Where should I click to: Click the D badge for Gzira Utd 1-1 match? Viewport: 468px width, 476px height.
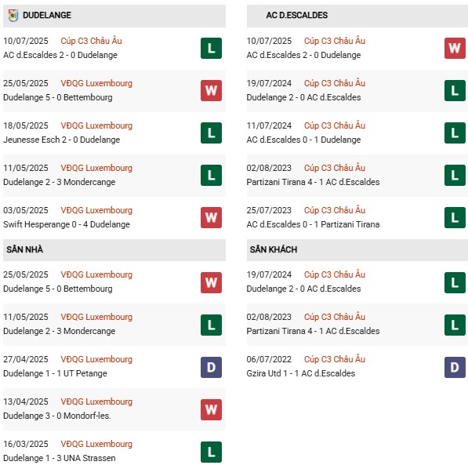click(x=455, y=367)
